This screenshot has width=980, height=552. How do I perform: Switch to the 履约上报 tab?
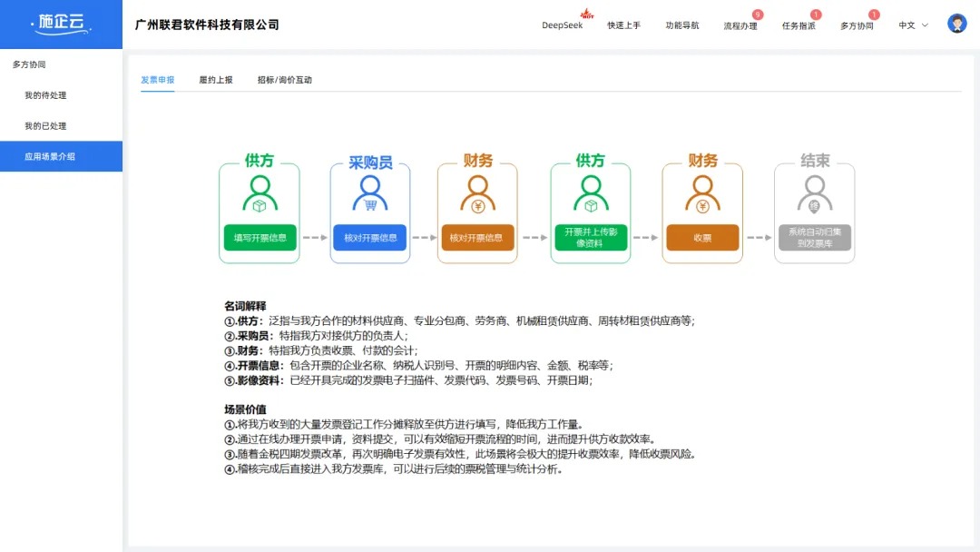216,80
